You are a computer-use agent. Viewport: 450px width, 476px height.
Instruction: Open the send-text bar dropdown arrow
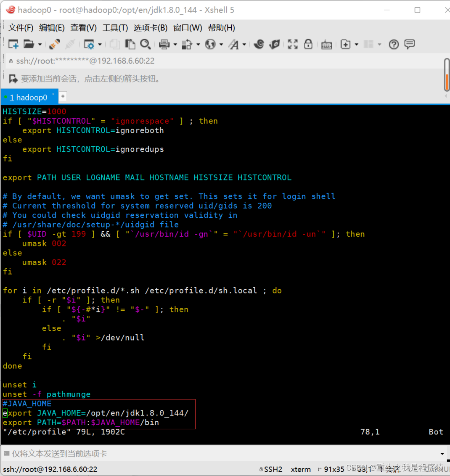click(x=442, y=454)
